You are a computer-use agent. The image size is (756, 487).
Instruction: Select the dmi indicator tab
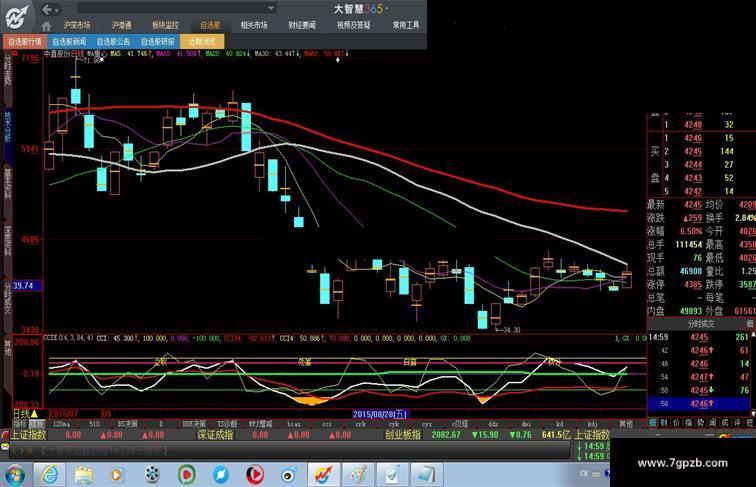526,424
